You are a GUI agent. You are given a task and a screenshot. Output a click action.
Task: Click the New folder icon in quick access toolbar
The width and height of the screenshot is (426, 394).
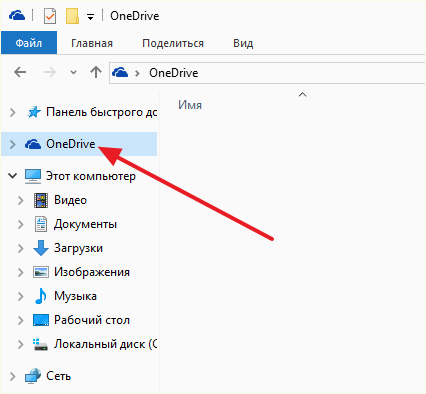coord(72,16)
